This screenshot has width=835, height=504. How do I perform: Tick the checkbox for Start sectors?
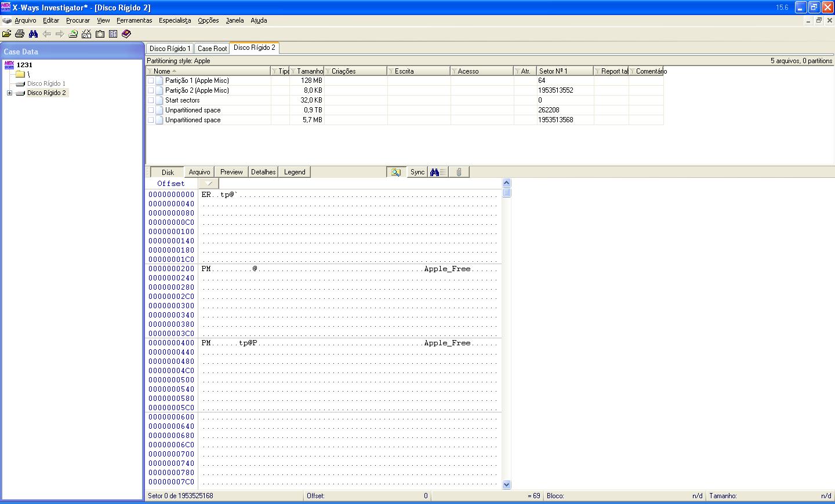151,100
